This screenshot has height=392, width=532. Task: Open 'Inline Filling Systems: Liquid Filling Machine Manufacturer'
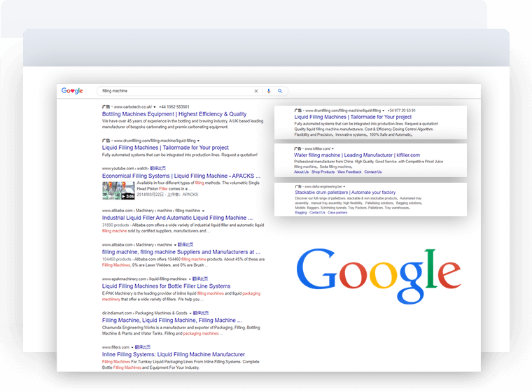coord(174,354)
